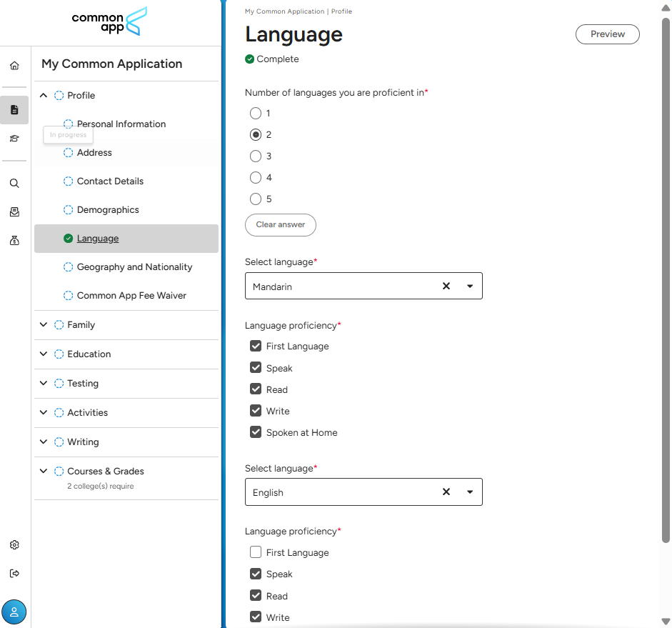Viewport: 672px width, 628px height.
Task: Uncheck Spoken at Home for Mandarin
Action: [256, 432]
